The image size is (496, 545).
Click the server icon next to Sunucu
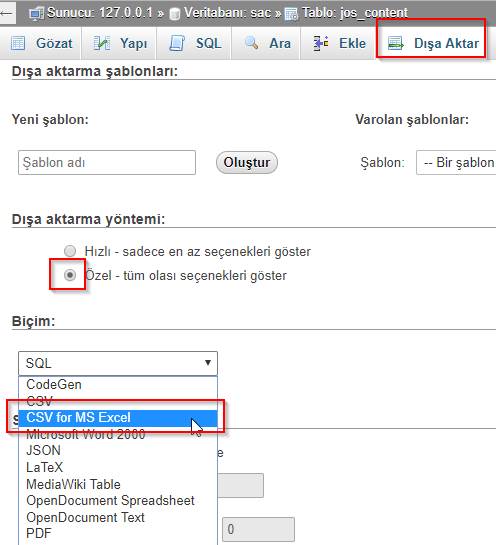click(36, 14)
